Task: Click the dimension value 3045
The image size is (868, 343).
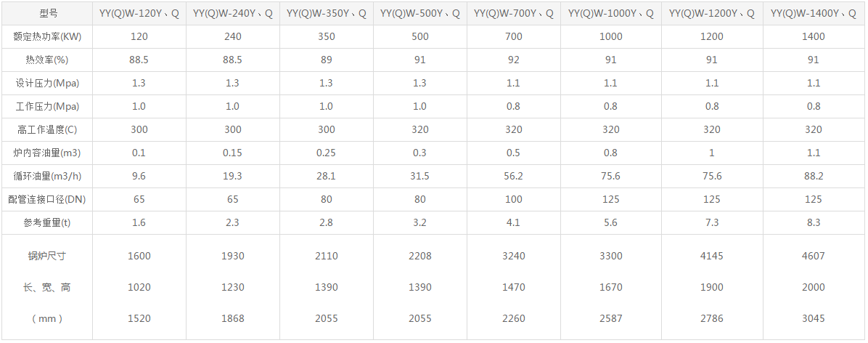Action: click(x=814, y=318)
